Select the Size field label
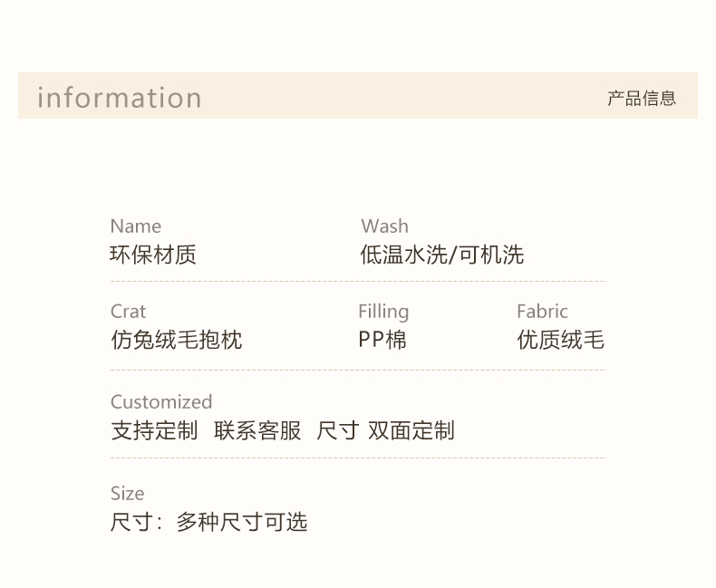 coord(128,494)
